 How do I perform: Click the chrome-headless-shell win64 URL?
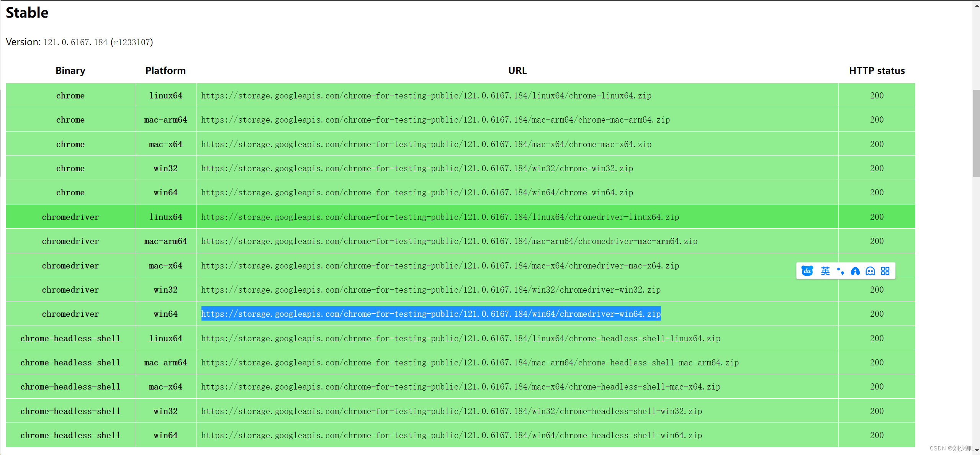coord(452,435)
